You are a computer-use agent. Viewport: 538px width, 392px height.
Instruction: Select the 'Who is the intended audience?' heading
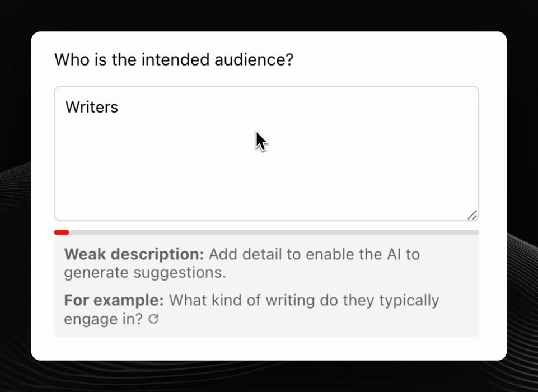tap(174, 59)
